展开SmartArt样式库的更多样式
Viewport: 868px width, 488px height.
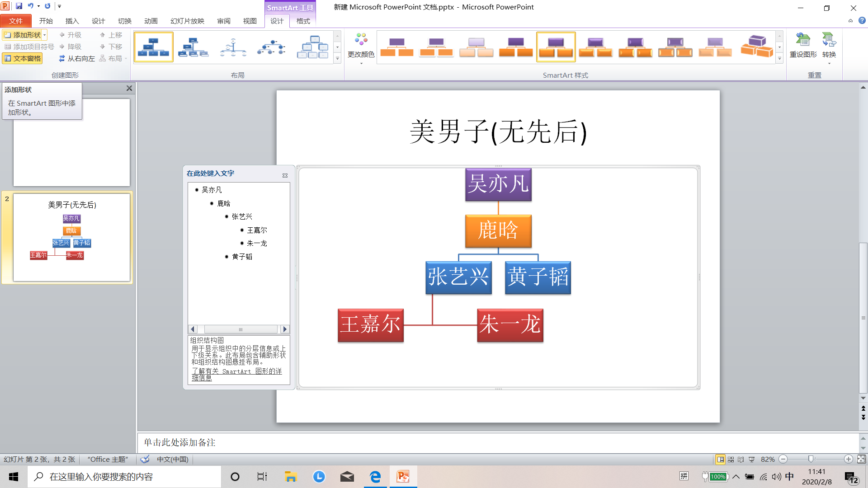779,58
